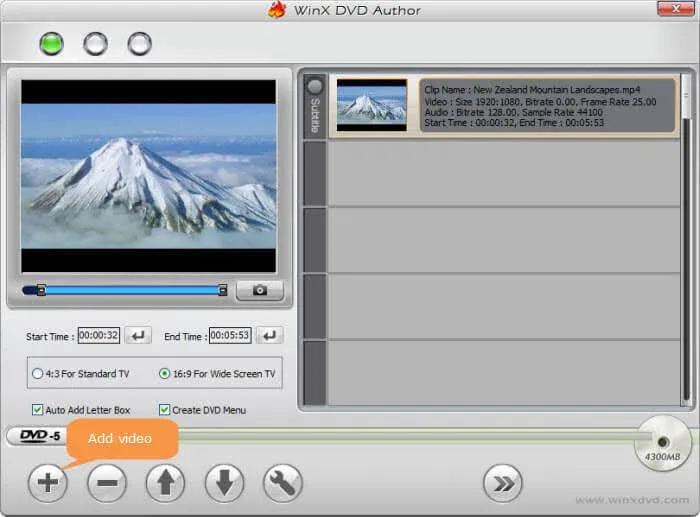Open settings with the wrench icon
The height and width of the screenshot is (517, 700).
(283, 484)
